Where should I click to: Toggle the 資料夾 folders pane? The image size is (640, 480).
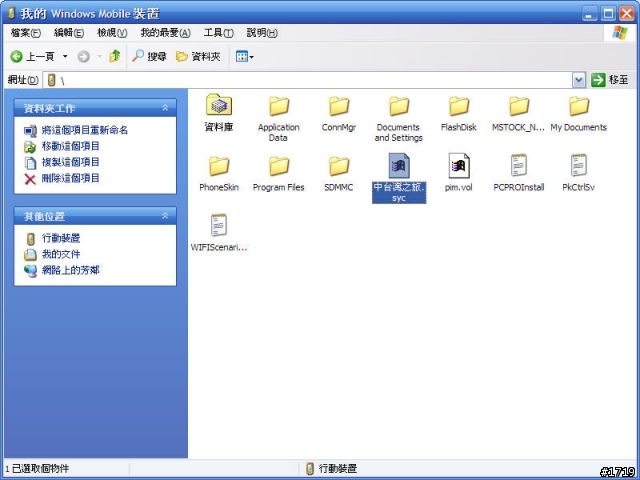tap(198, 56)
